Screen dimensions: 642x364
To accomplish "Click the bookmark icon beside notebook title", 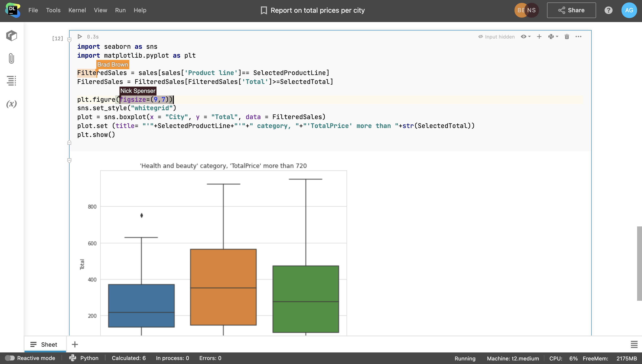I will (x=263, y=10).
